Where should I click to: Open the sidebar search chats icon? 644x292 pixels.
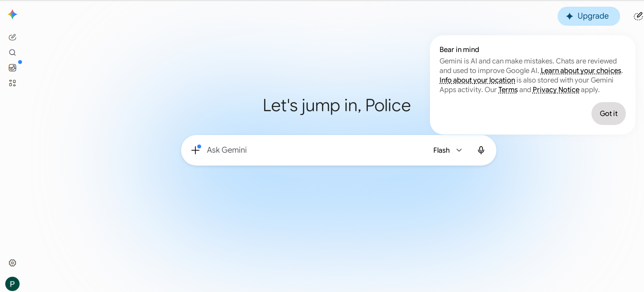coord(12,52)
